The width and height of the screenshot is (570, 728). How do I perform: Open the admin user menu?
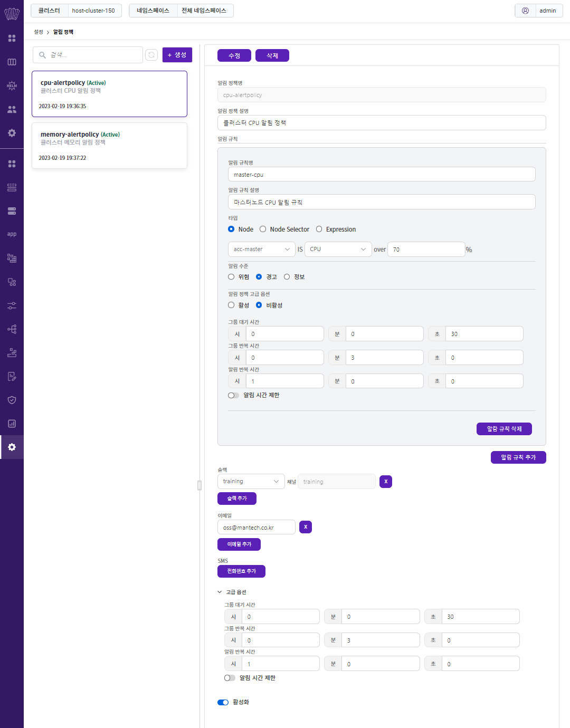538,11
